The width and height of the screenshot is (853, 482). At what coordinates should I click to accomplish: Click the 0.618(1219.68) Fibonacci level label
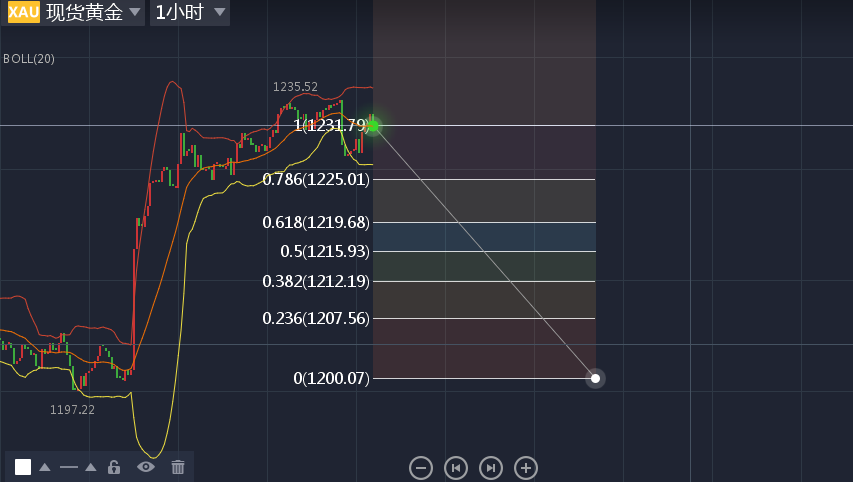316,222
